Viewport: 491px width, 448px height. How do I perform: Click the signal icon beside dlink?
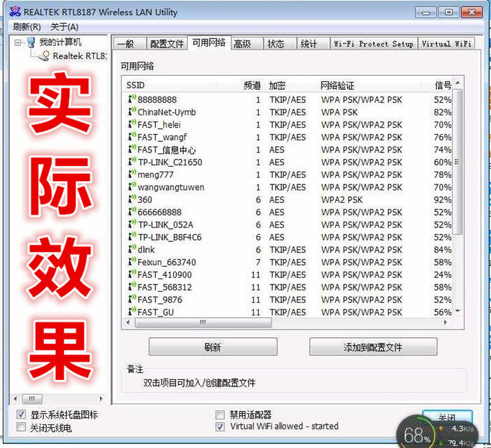point(132,249)
